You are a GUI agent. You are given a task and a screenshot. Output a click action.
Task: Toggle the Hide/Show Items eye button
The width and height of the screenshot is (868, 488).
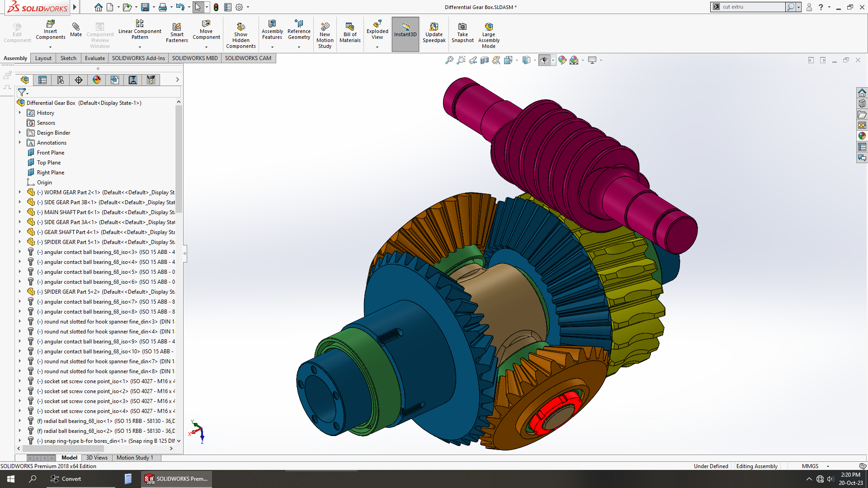point(544,60)
